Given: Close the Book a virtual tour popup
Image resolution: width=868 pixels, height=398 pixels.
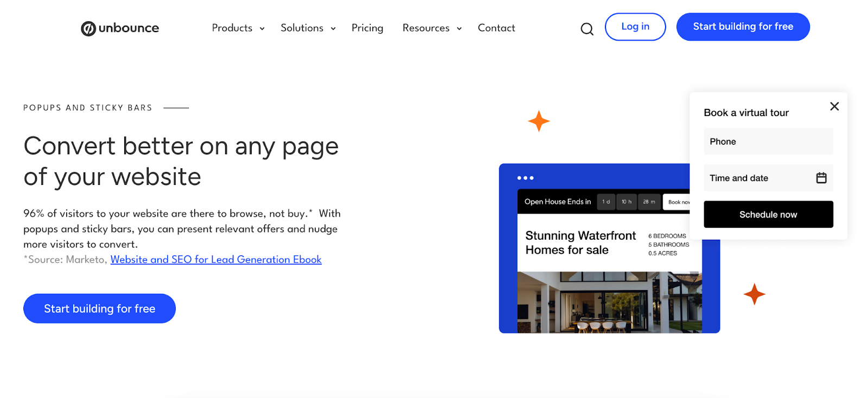Looking at the screenshot, I should point(834,106).
